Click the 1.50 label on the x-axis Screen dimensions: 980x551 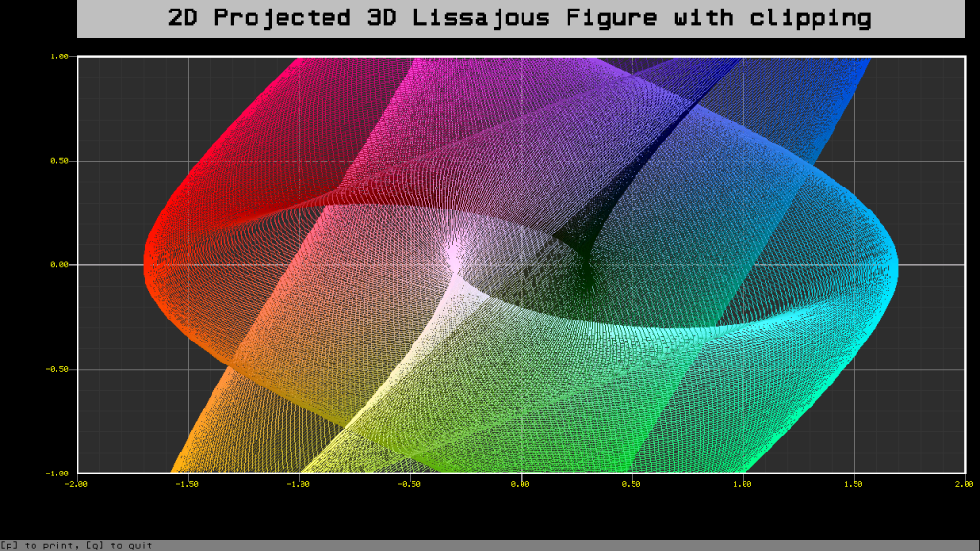tap(854, 484)
